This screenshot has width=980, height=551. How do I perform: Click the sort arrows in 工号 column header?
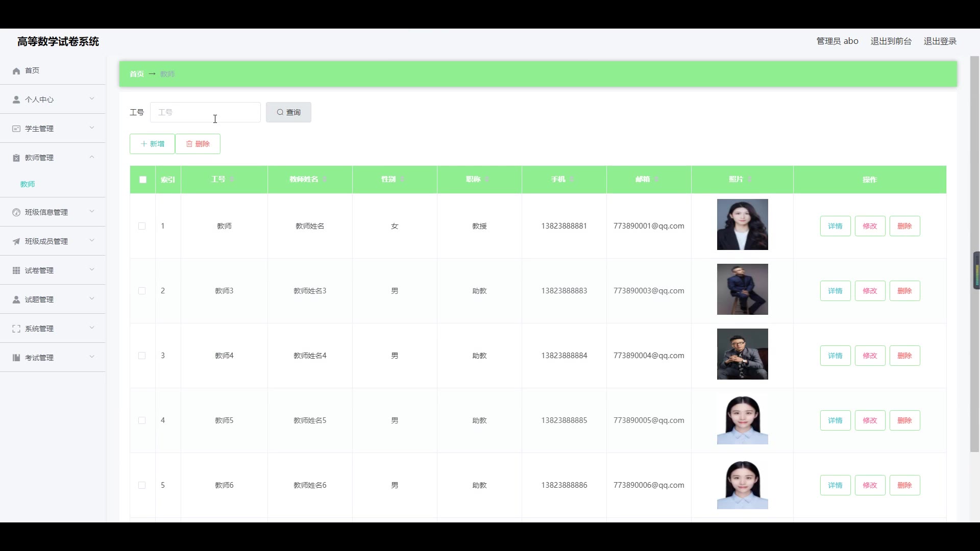pos(232,180)
